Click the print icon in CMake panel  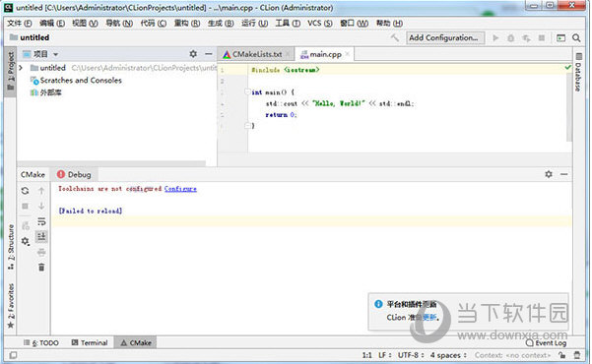pos(41,252)
